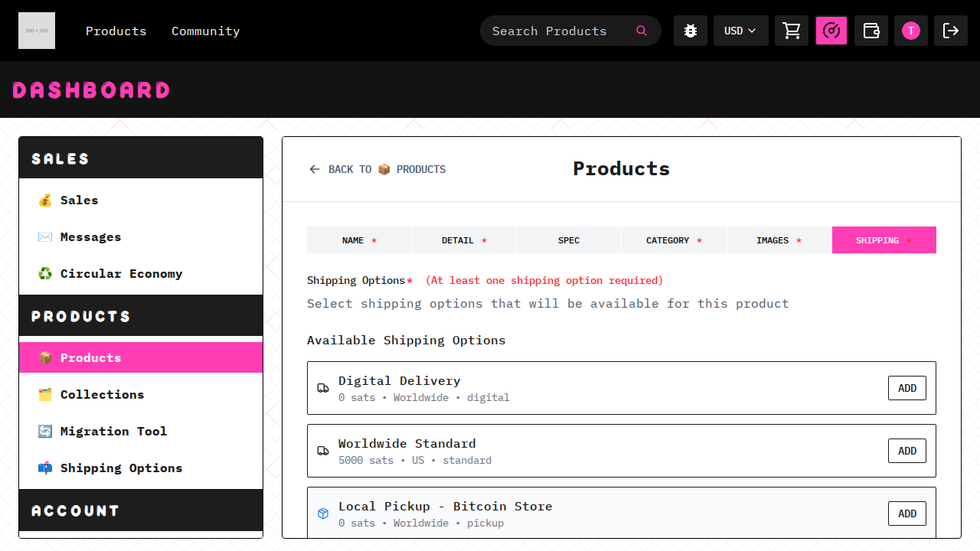This screenshot has width=980, height=551.
Task: Click the 'Local Pickup - Bitcoin Store' title
Action: point(446,506)
